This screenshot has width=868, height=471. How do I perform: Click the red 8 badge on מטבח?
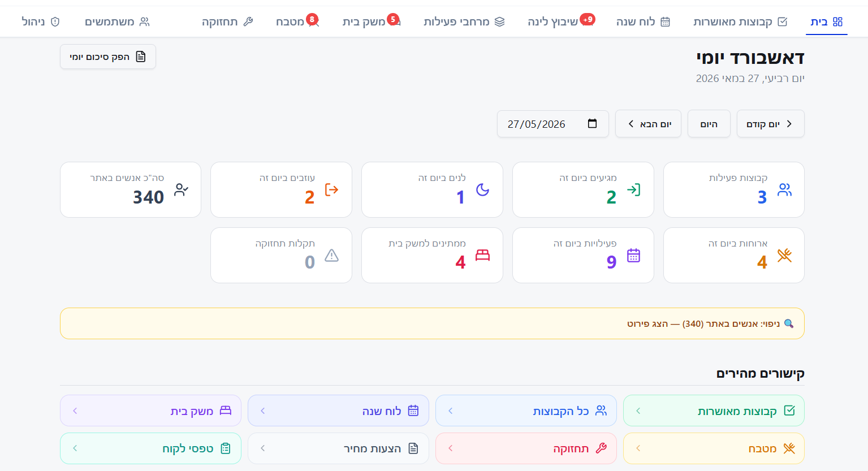[x=312, y=19]
